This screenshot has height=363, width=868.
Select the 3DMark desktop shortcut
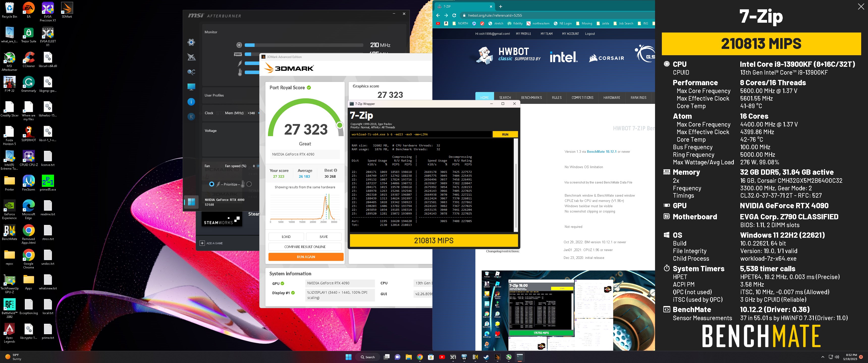[x=67, y=10]
